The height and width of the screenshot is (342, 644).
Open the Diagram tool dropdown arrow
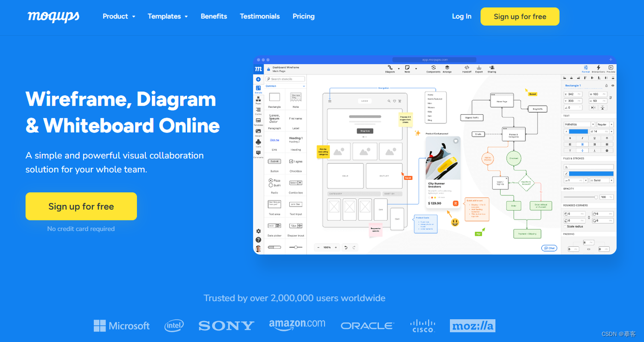398,68
